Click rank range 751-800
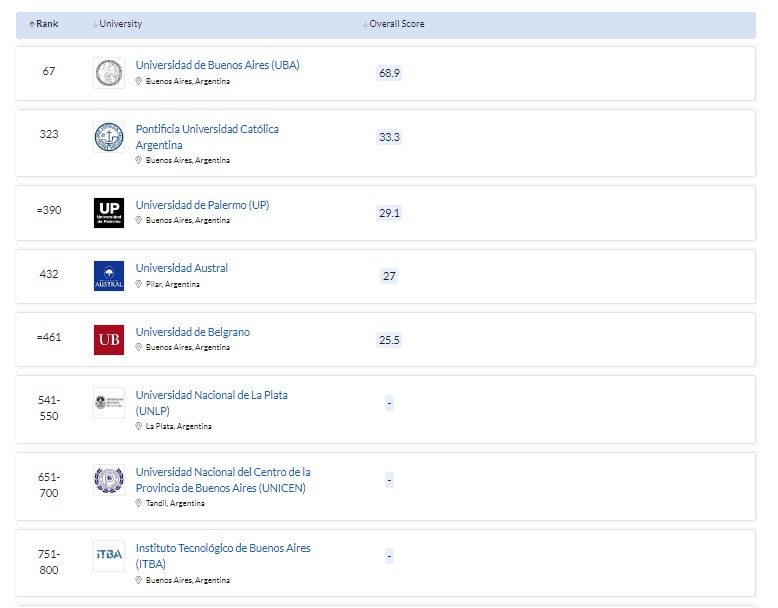This screenshot has width=778, height=608. [x=49, y=562]
